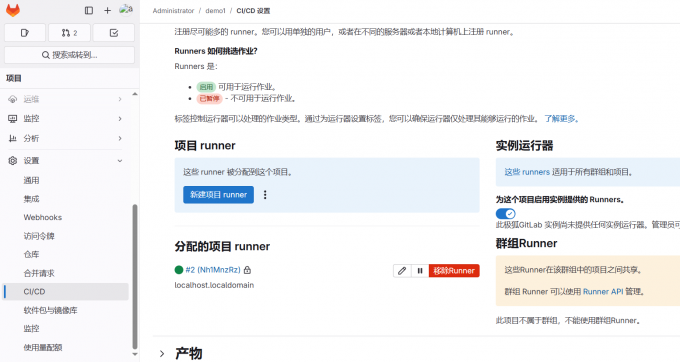Click the lock icon beside runner #2
Image resolution: width=680 pixels, height=362 pixels.
pyautogui.click(x=247, y=270)
